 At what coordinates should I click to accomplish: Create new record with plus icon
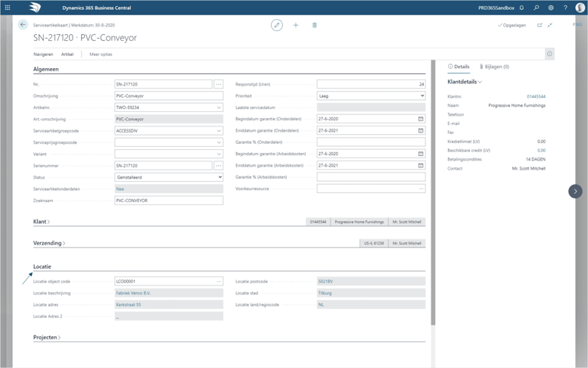[x=295, y=25]
